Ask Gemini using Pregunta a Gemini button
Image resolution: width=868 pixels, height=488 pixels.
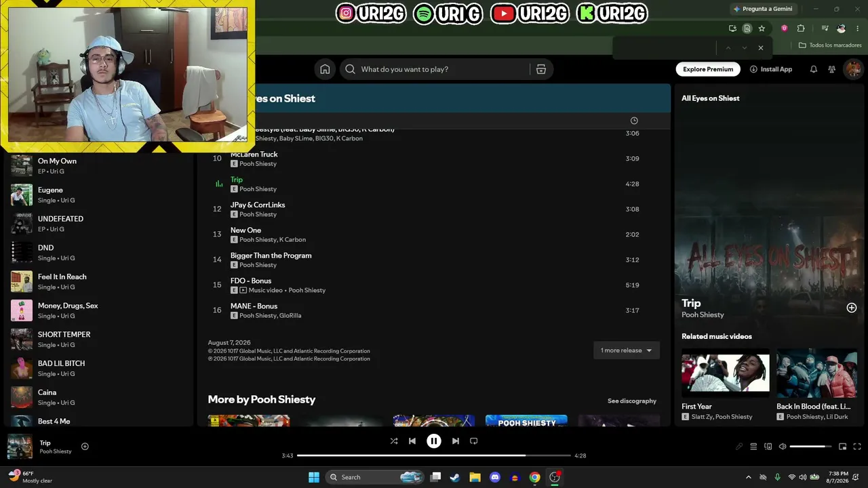coord(762,9)
